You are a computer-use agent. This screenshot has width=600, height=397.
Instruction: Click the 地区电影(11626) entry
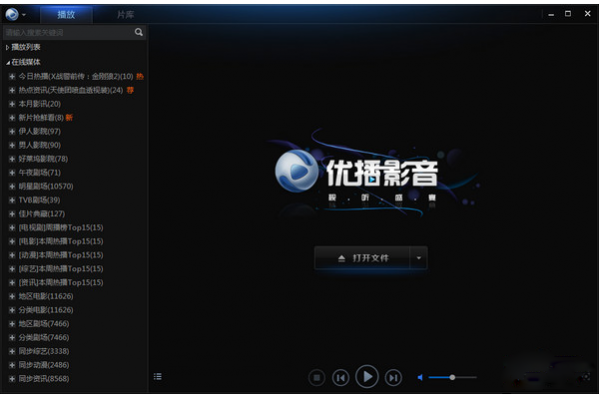pyautogui.click(x=46, y=296)
